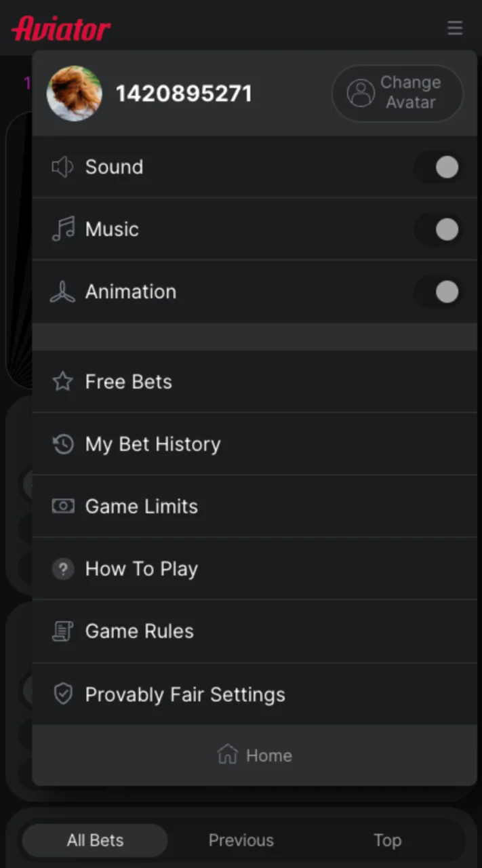Click the Sound speaker icon
Screen dimensions: 482x868
click(x=62, y=167)
